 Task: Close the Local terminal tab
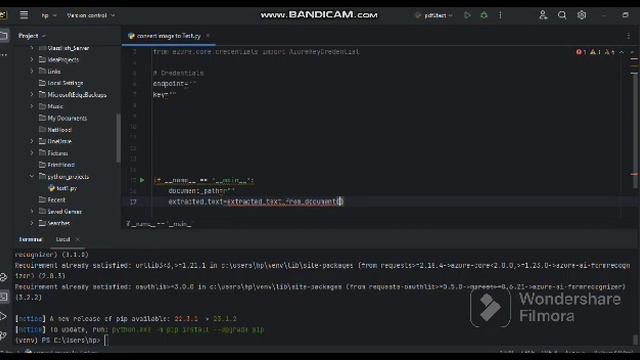pos(78,240)
